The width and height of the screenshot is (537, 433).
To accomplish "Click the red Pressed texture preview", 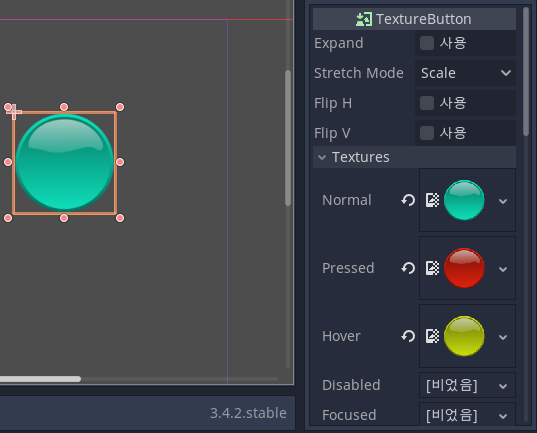I will point(464,268).
